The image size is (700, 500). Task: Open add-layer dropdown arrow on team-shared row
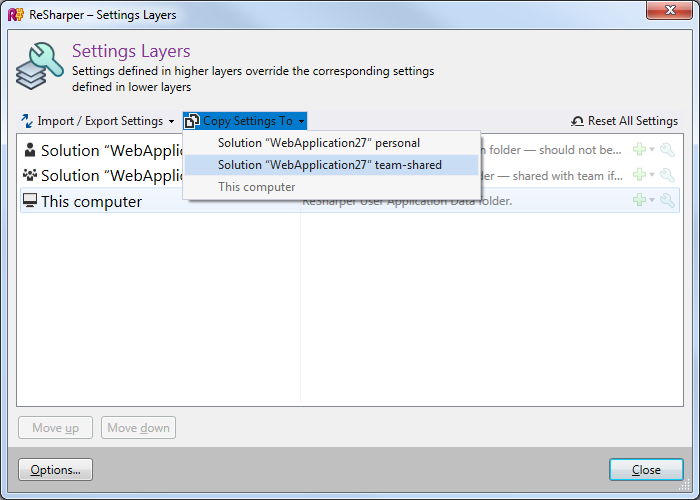[x=652, y=175]
